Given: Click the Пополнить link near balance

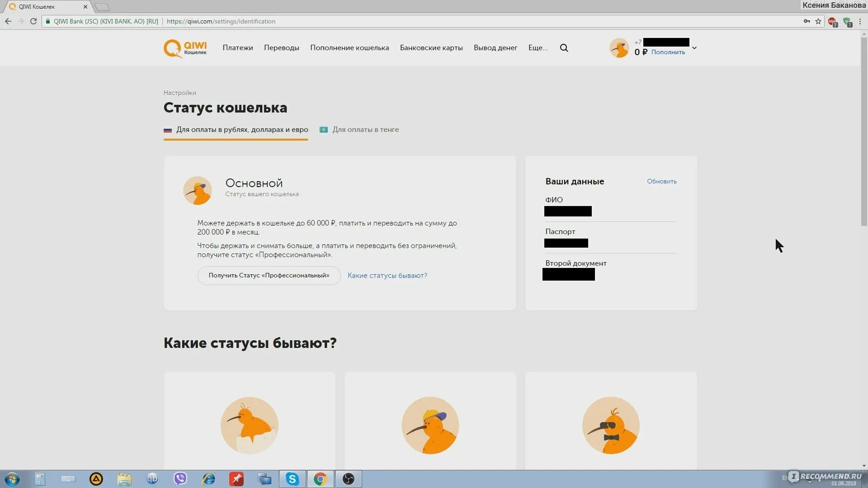Looking at the screenshot, I should (x=668, y=52).
